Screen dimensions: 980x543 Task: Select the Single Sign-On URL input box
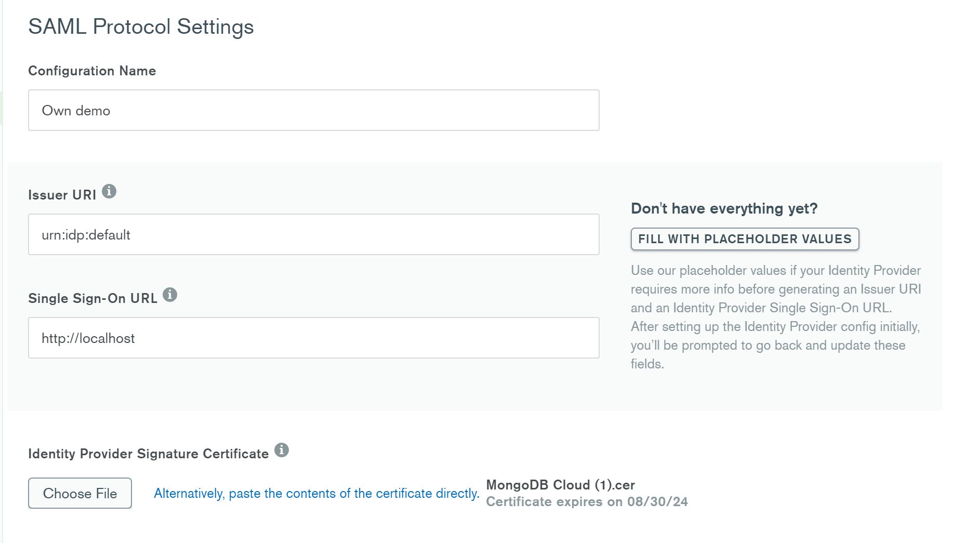click(313, 338)
